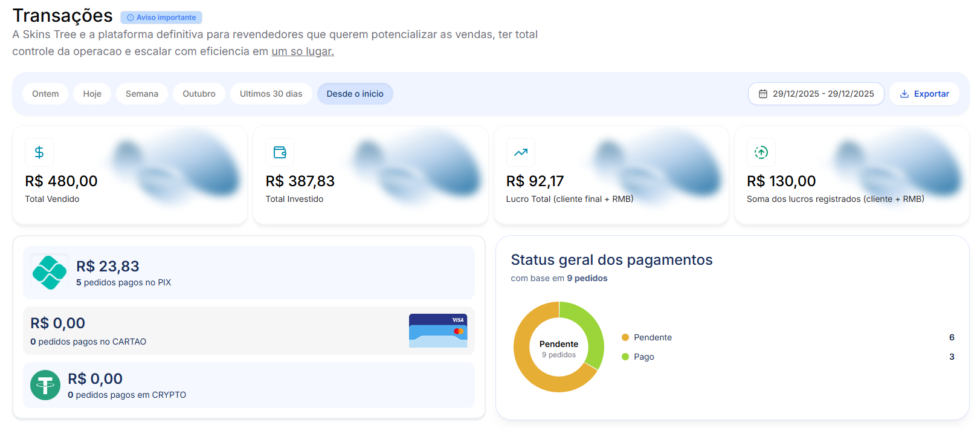Choose the Desde o inicio filter
The width and height of the screenshot is (980, 428).
[355, 94]
